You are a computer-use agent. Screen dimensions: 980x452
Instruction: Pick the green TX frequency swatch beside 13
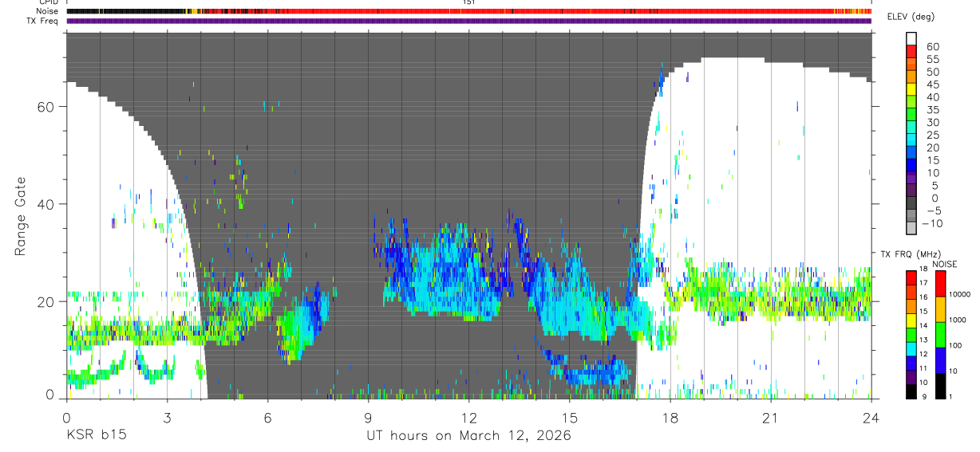point(911,335)
